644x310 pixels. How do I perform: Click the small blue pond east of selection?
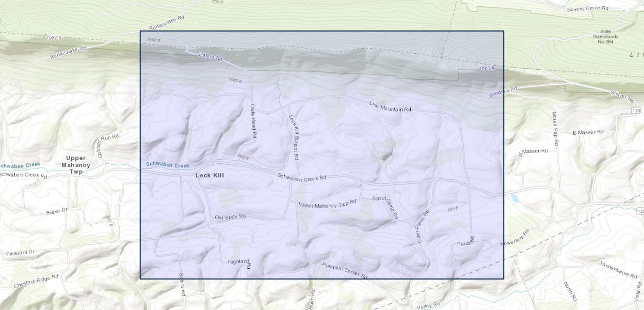[x=514, y=198]
